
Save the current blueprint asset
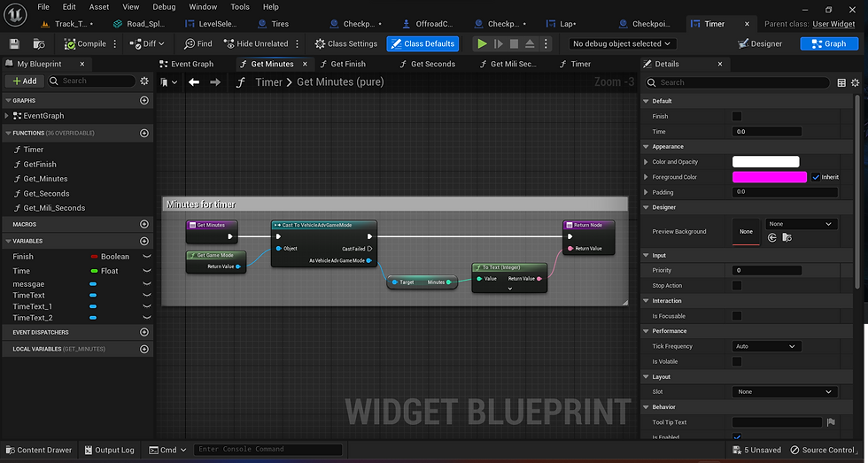coord(14,43)
